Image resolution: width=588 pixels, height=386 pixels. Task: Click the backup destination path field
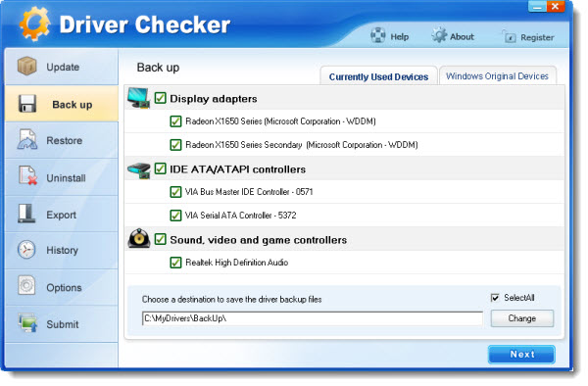[313, 318]
